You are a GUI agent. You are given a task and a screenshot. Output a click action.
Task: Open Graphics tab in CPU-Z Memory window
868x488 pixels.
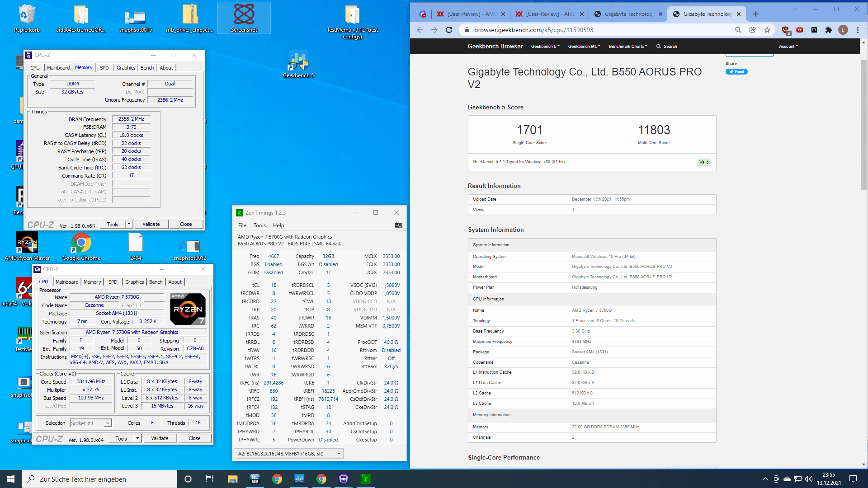126,68
